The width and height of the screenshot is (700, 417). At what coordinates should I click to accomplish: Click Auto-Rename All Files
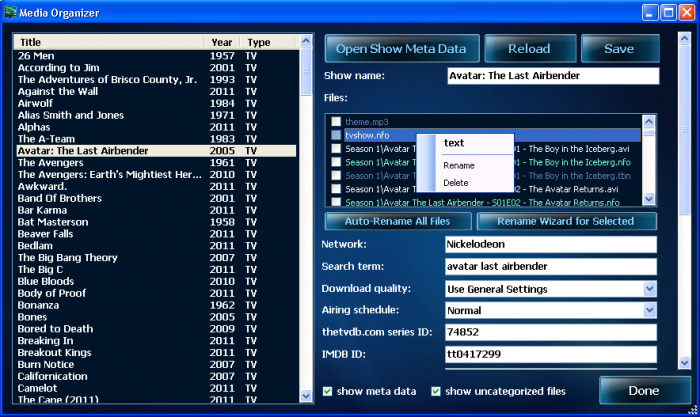pos(398,221)
